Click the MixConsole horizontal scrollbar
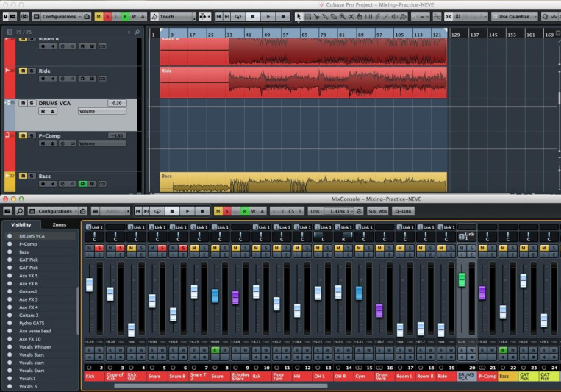This screenshot has width=561, height=392. (221, 386)
